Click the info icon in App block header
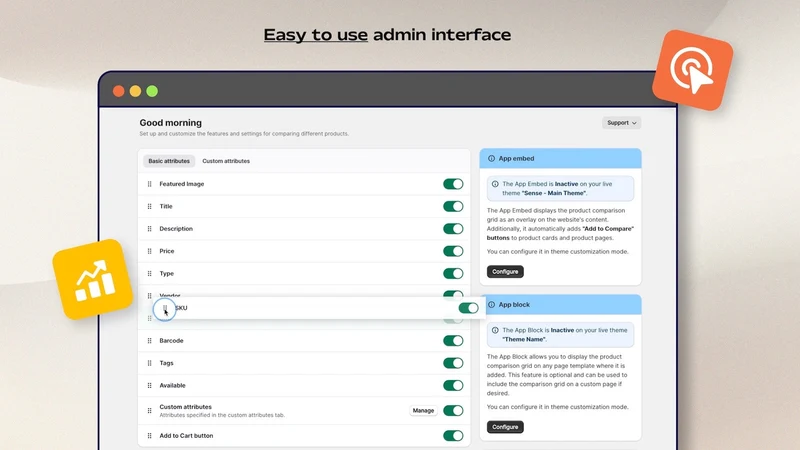The height and width of the screenshot is (450, 800). pos(491,305)
